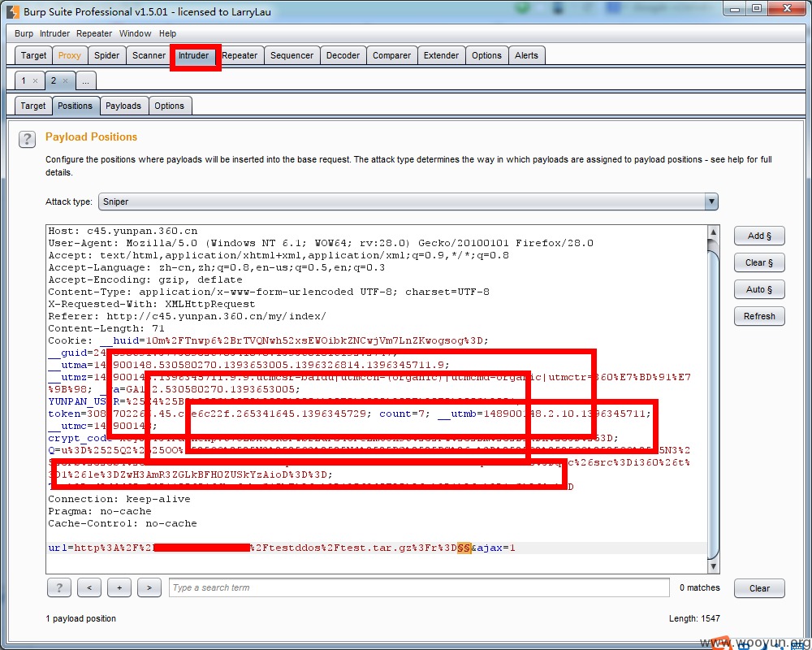Click the User-Agent header line
The image size is (812, 650).
(x=321, y=243)
